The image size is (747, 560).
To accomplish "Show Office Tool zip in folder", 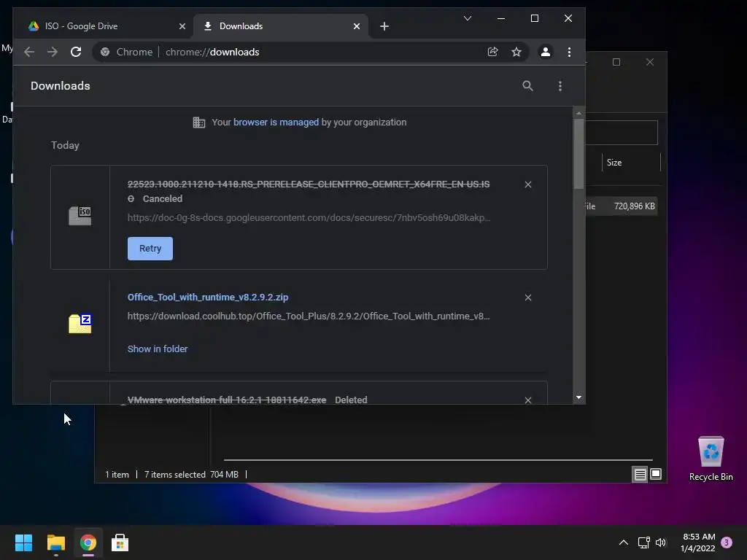I will click(158, 349).
